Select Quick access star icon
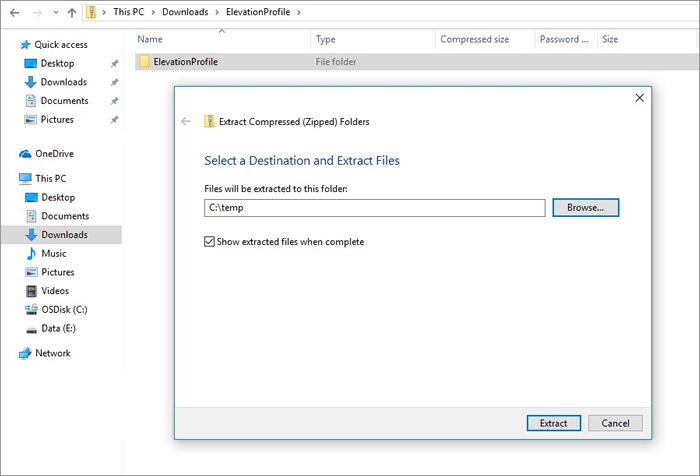Viewport: 700px width, 476px height. [25, 44]
